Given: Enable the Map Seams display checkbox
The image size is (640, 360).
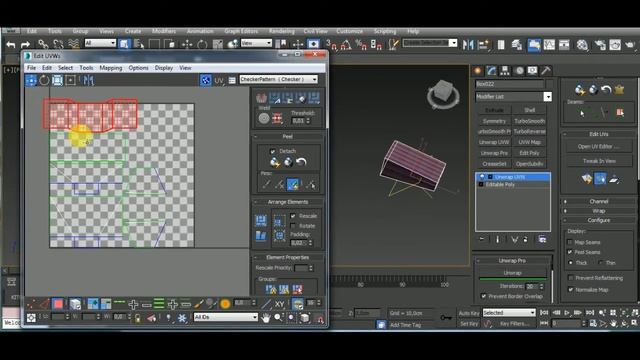Looking at the screenshot, I should pos(570,242).
